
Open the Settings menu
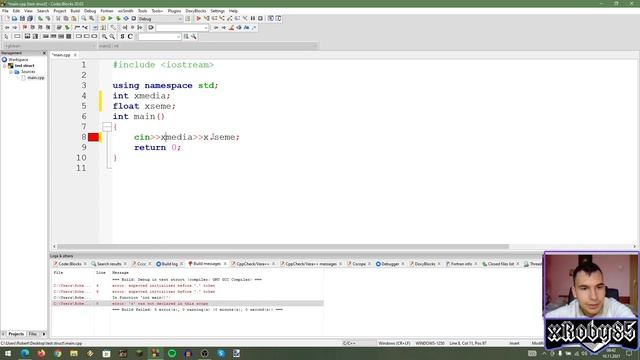click(x=218, y=11)
